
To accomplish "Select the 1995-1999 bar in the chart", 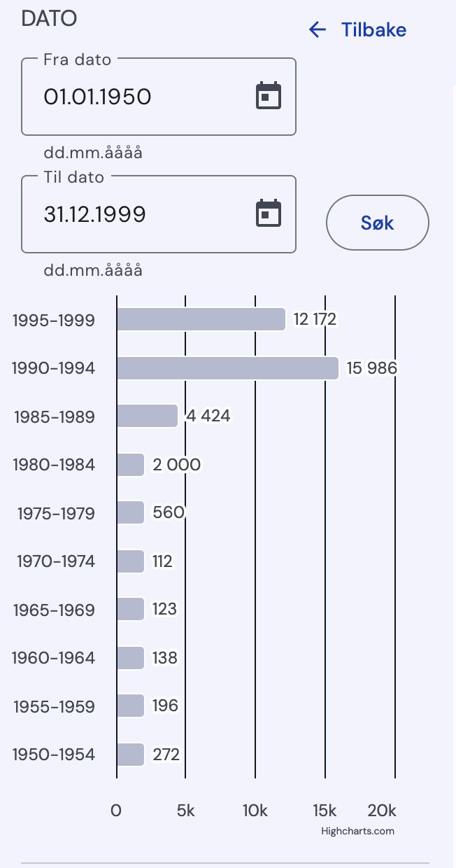I will [x=201, y=319].
